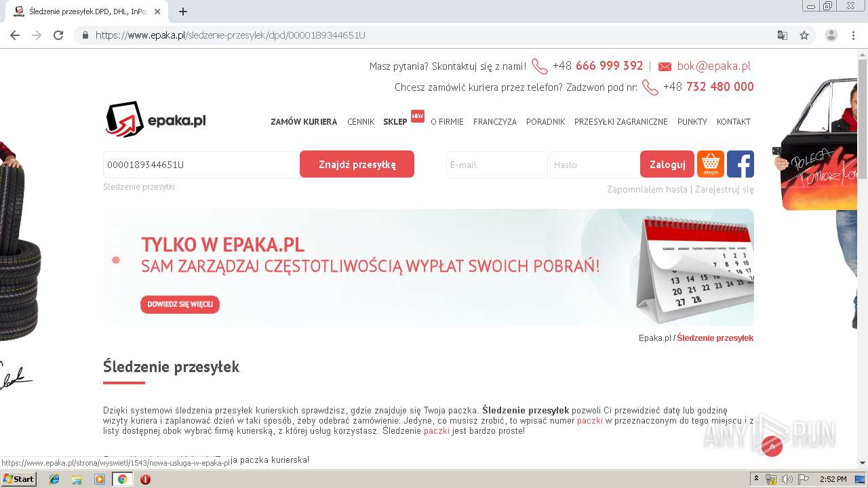Click the E-mail input field
868x488 pixels.
point(496,165)
